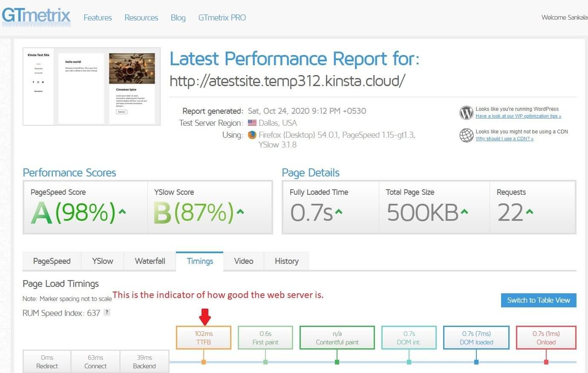Click the site screenshot thumbnail
588x373 pixels.
[x=92, y=87]
